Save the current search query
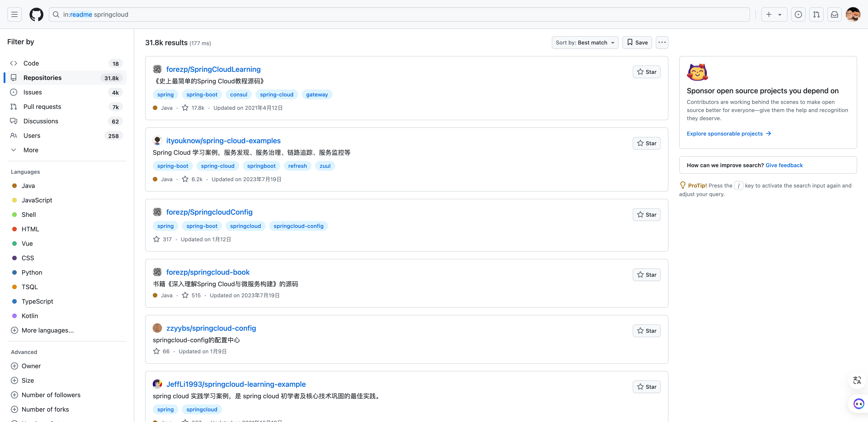 pos(637,42)
